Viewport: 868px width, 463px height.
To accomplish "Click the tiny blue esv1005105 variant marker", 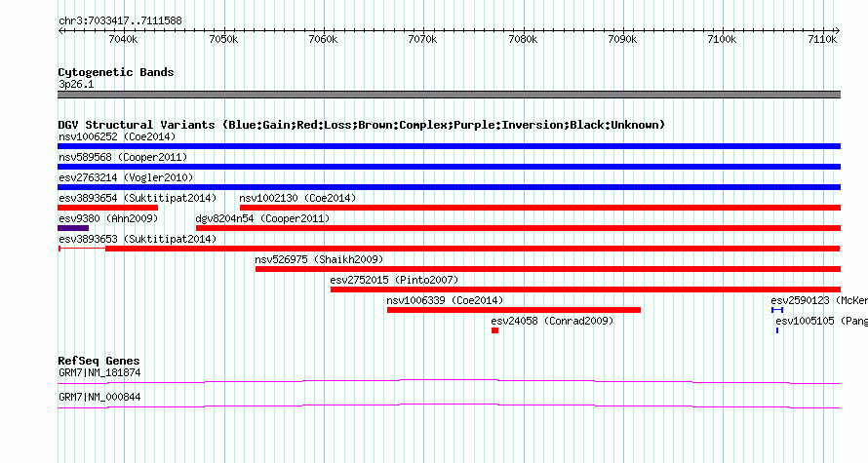I will (x=777, y=330).
